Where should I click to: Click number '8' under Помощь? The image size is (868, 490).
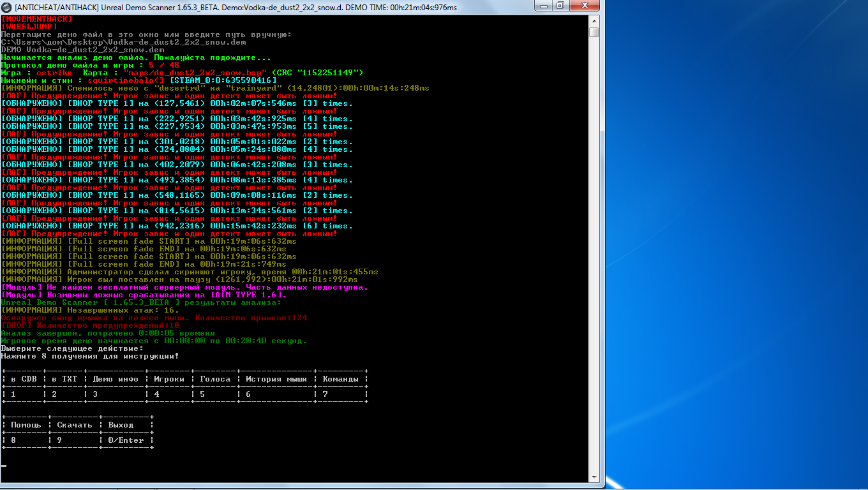pos(14,440)
